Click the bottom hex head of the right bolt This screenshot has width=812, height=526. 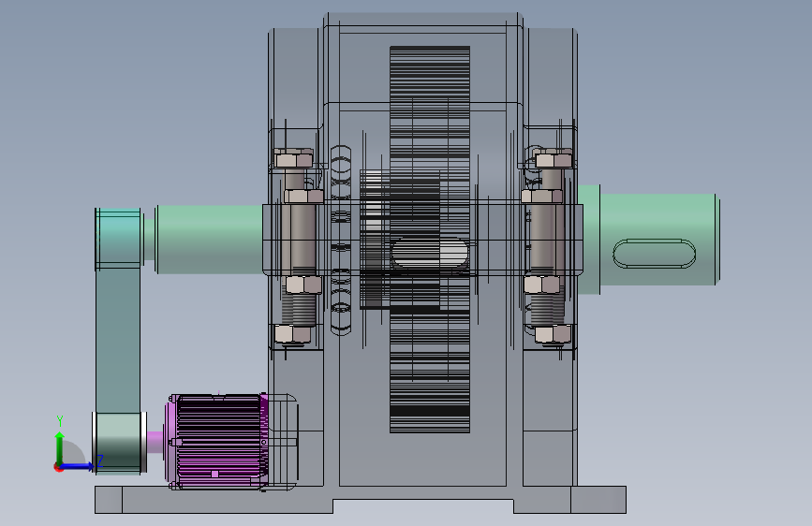tap(553, 334)
